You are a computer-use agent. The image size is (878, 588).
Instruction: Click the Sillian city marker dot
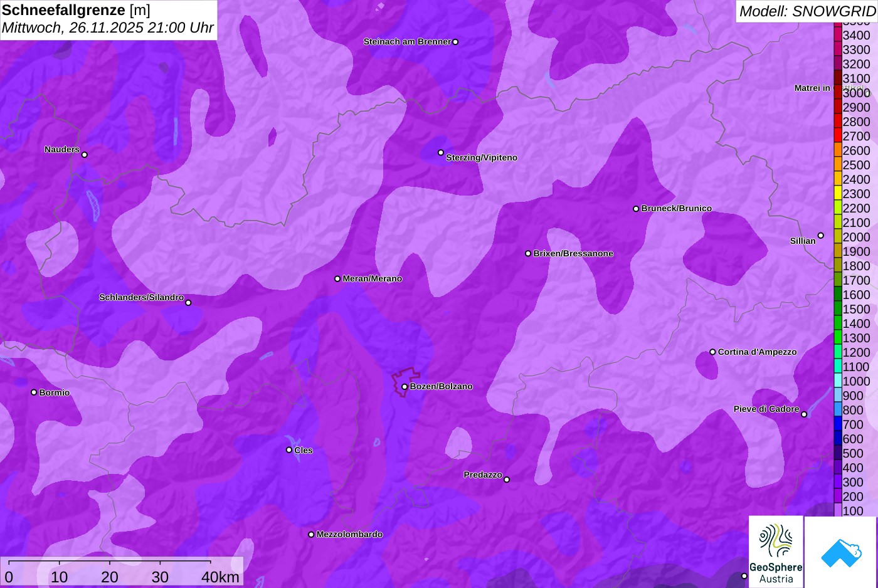(820, 236)
